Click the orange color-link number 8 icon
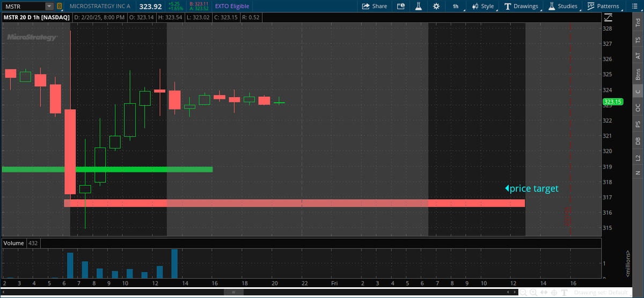 [x=59, y=6]
